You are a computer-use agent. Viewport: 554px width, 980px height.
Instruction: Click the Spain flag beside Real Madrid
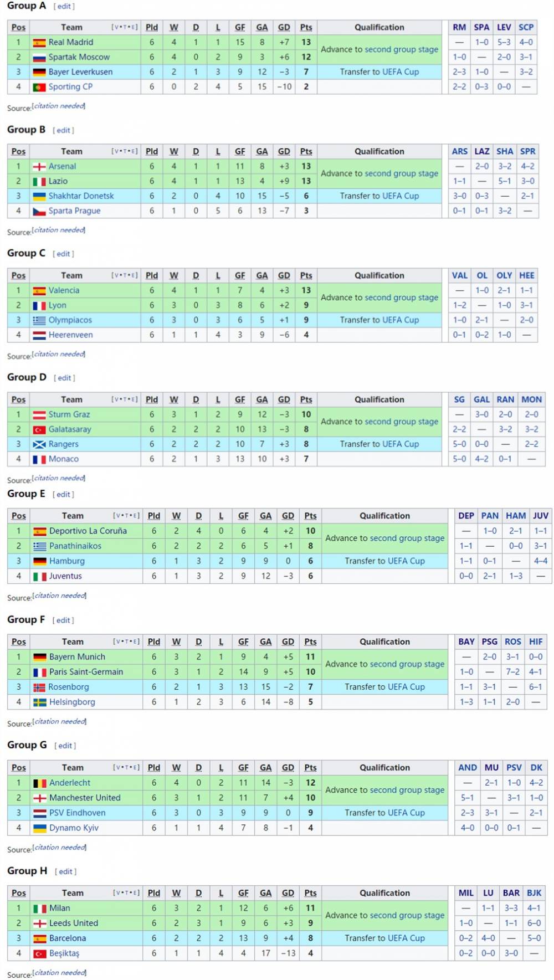[x=39, y=43]
